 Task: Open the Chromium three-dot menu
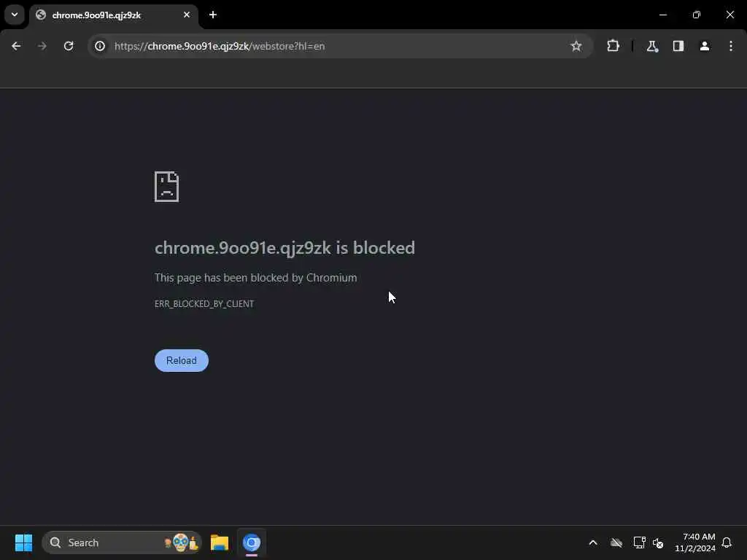pyautogui.click(x=731, y=46)
